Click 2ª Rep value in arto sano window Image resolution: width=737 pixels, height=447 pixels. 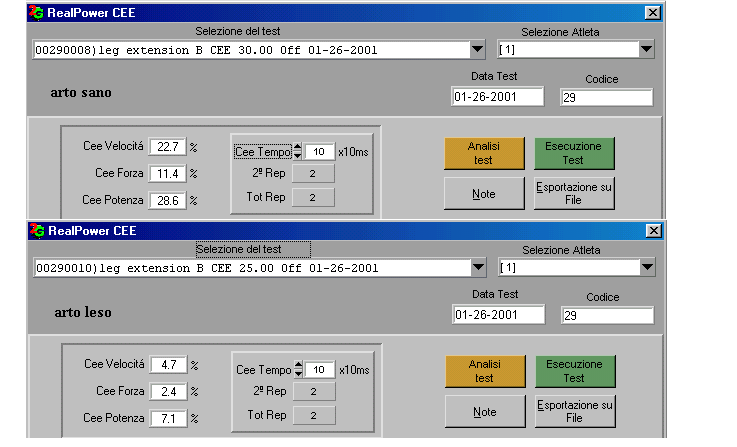tap(313, 173)
